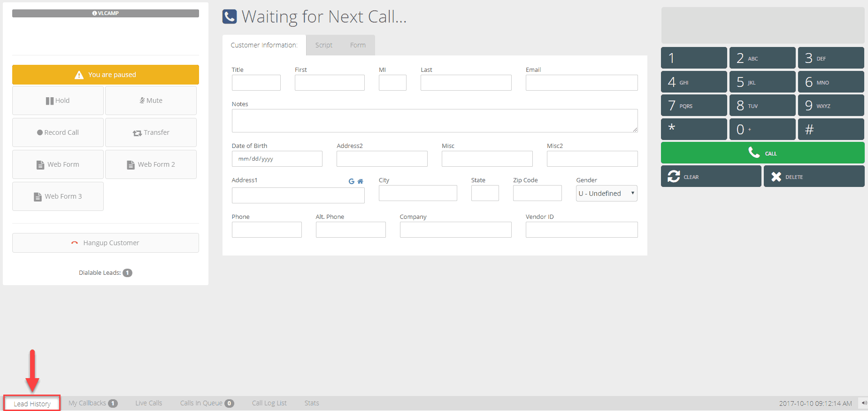Click the Hold button
Viewport: 868px width, 411px height.
coord(58,101)
